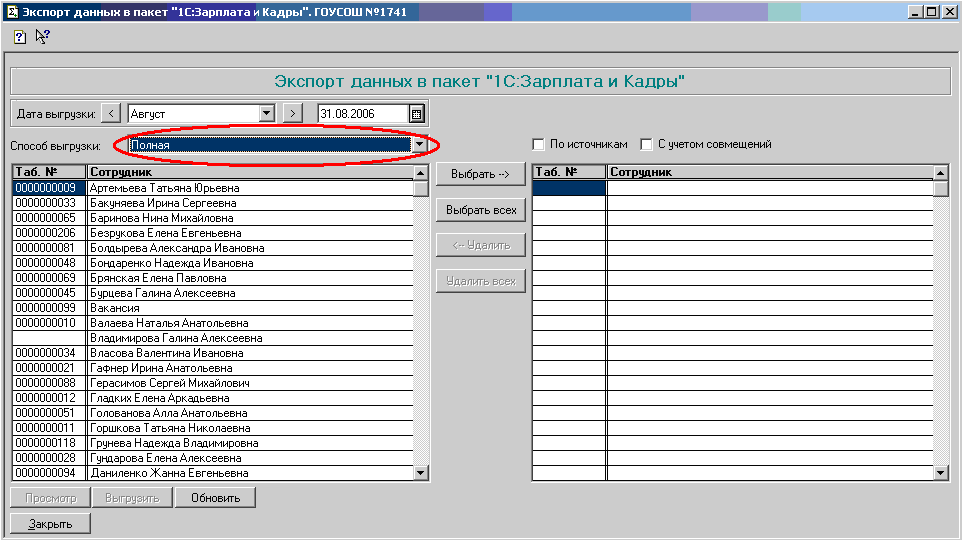
Task: Click the date field with 31.08.2006
Action: click(362, 114)
